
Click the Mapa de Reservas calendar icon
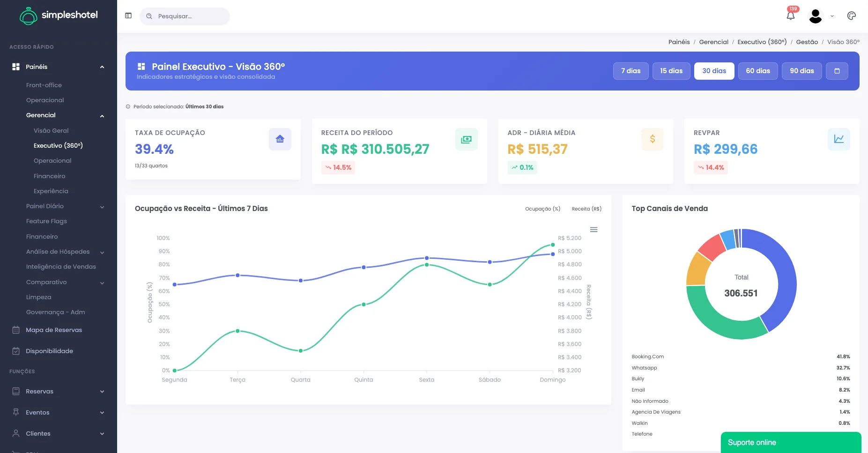coord(16,330)
